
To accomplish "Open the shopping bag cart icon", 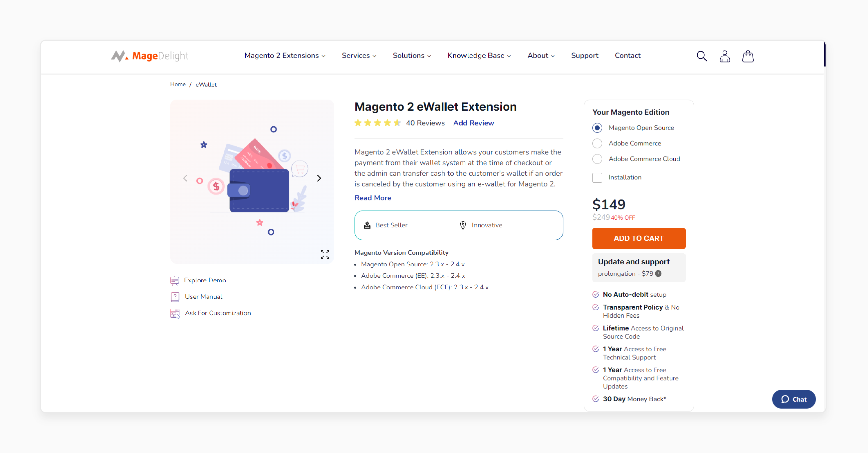I will (748, 56).
